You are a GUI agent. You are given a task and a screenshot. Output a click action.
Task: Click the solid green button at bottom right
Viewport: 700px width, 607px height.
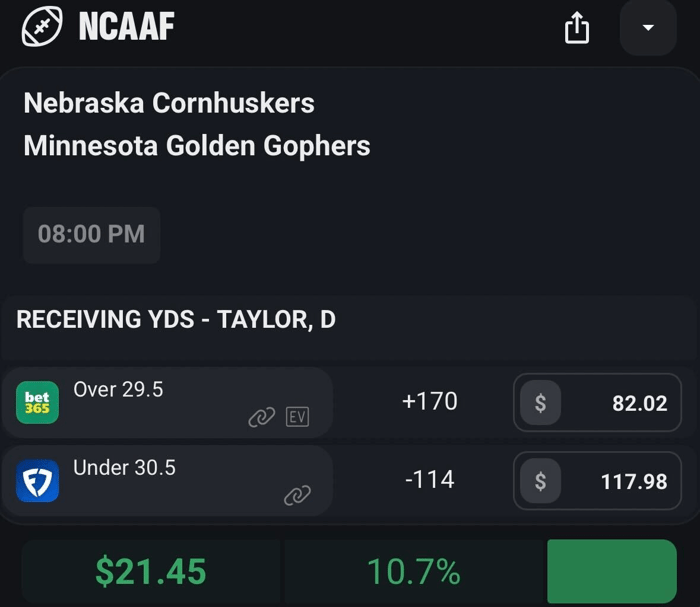(611, 572)
